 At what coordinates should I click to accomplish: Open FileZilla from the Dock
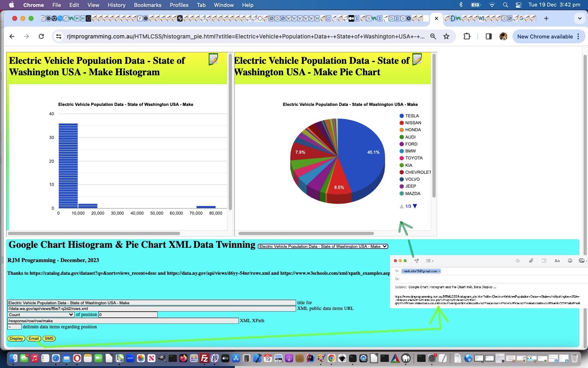tap(205, 359)
